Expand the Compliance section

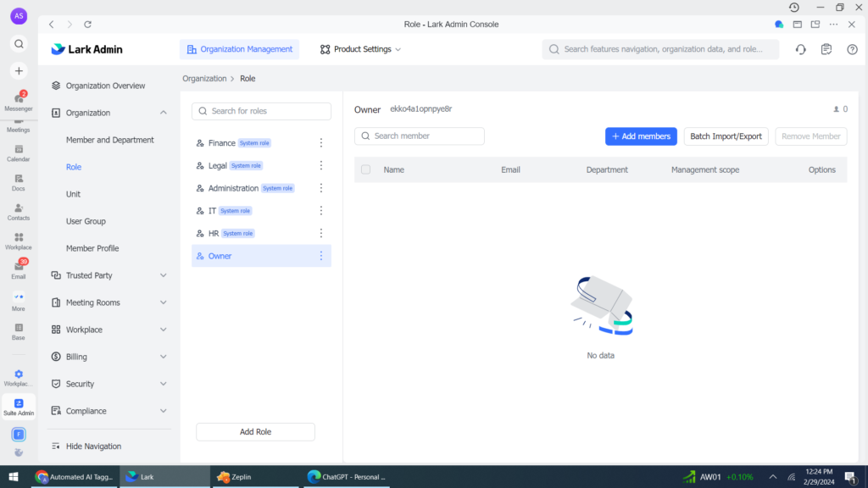164,411
